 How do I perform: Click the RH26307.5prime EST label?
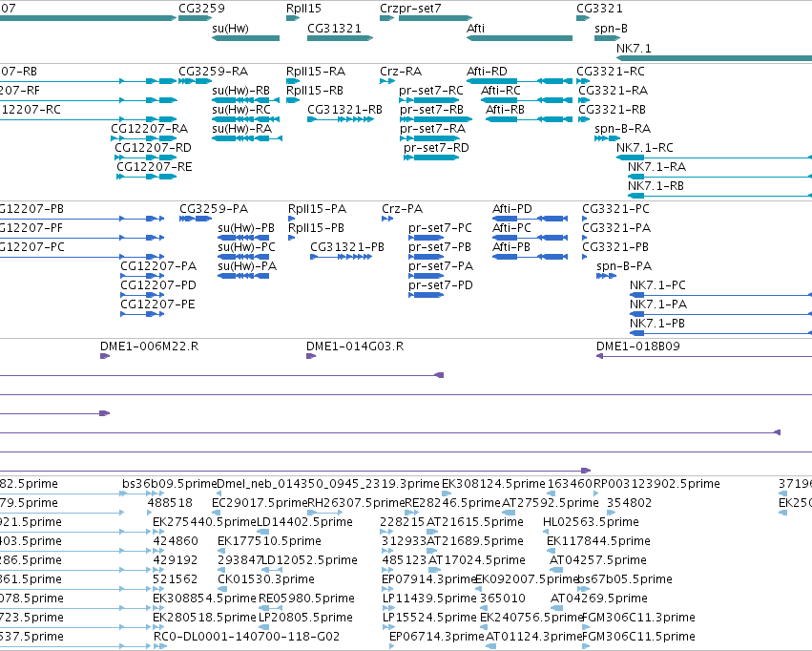(x=356, y=503)
